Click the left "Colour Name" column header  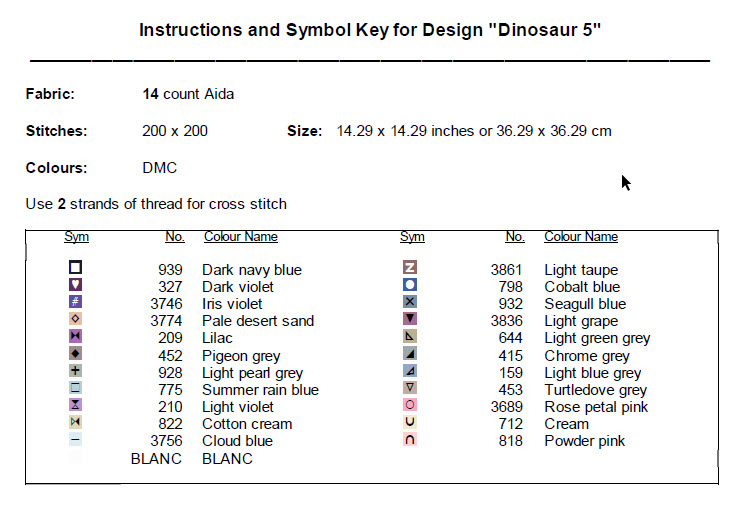[240, 237]
